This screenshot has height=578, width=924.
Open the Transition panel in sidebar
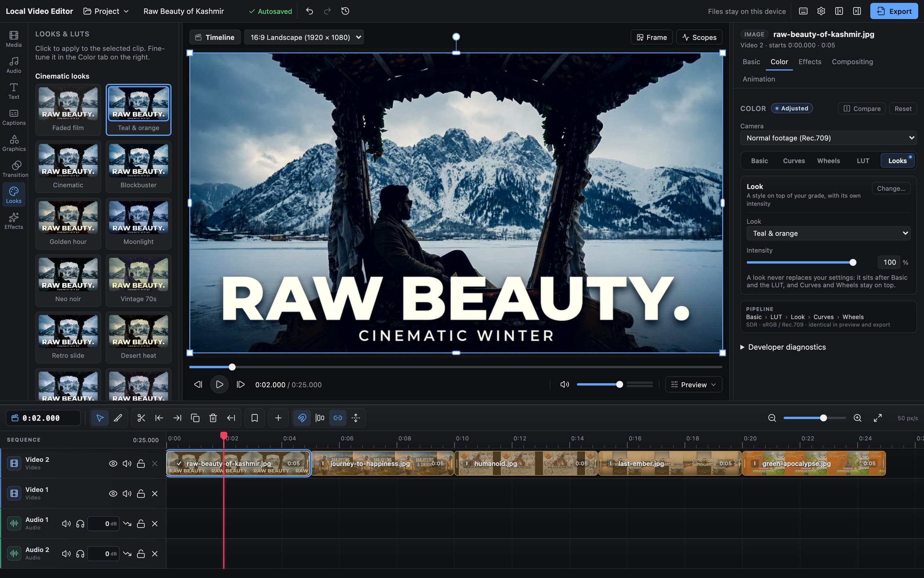[x=14, y=169]
